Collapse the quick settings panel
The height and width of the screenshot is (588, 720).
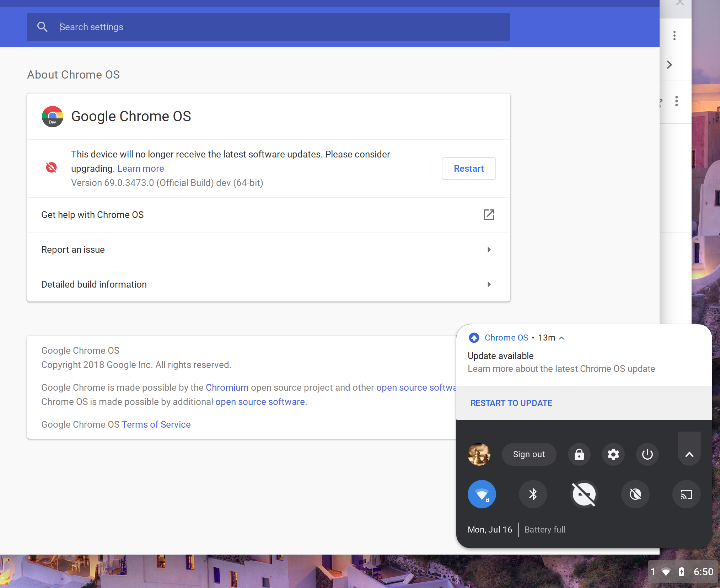(689, 454)
